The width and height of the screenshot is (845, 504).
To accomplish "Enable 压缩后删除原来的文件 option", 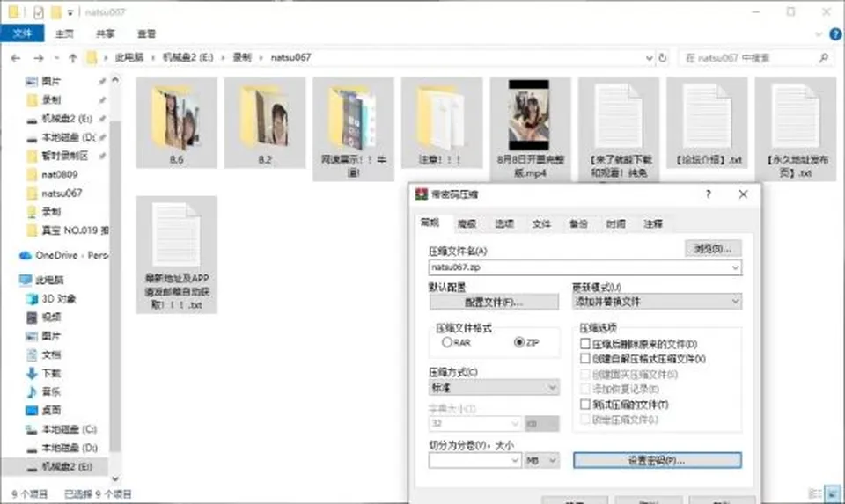I will pyautogui.click(x=639, y=344).
